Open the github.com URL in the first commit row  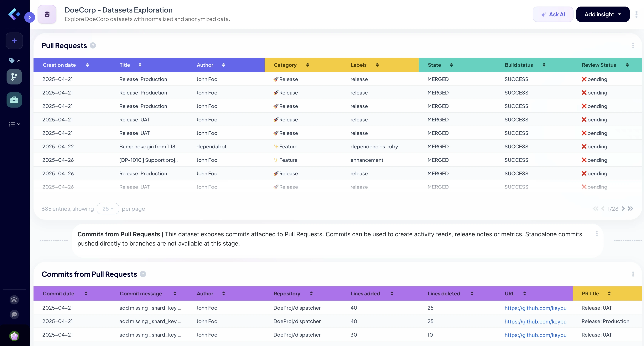point(535,308)
